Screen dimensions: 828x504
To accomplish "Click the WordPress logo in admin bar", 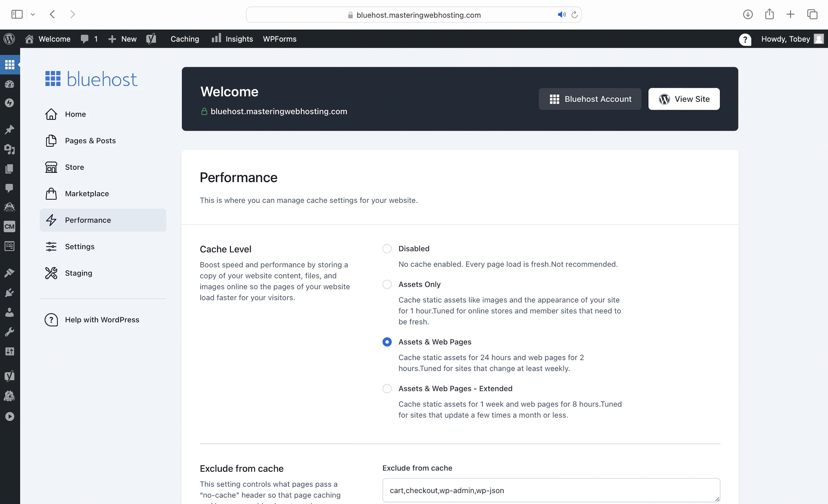I will pos(9,39).
